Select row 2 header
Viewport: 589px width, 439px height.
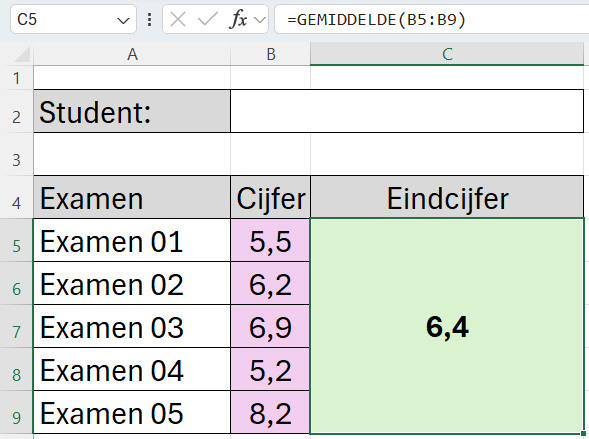point(16,111)
